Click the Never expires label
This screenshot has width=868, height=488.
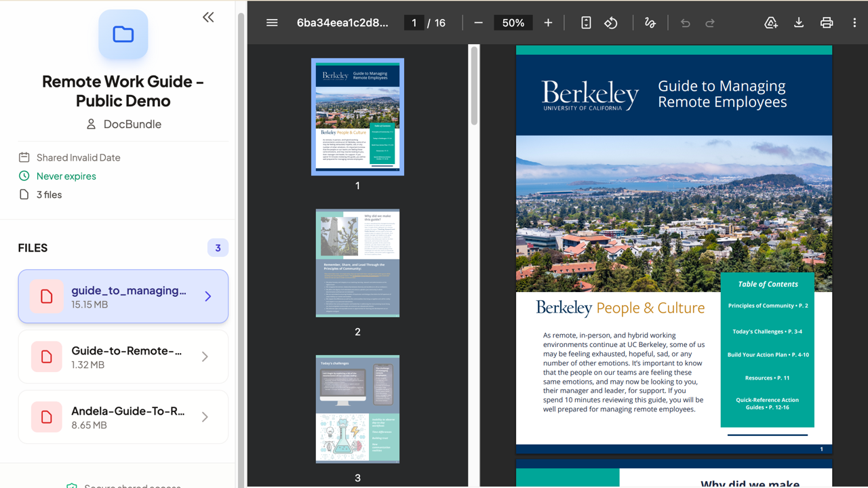67,176
